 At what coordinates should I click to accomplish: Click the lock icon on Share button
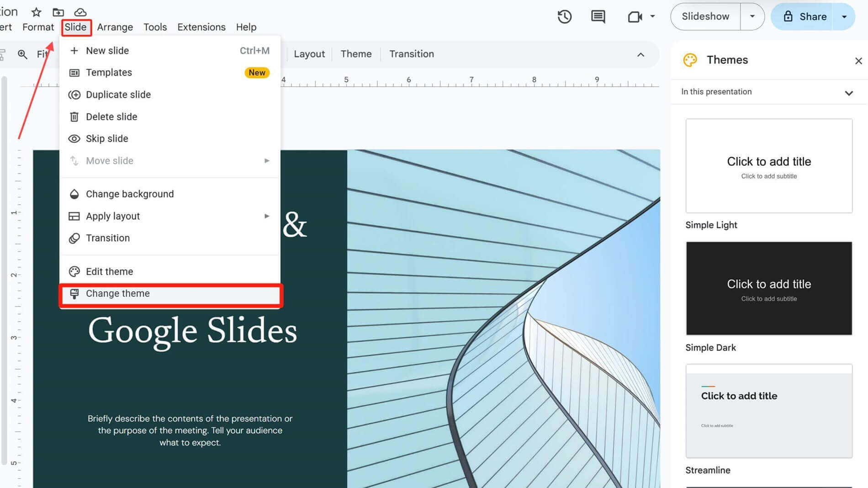coord(788,16)
